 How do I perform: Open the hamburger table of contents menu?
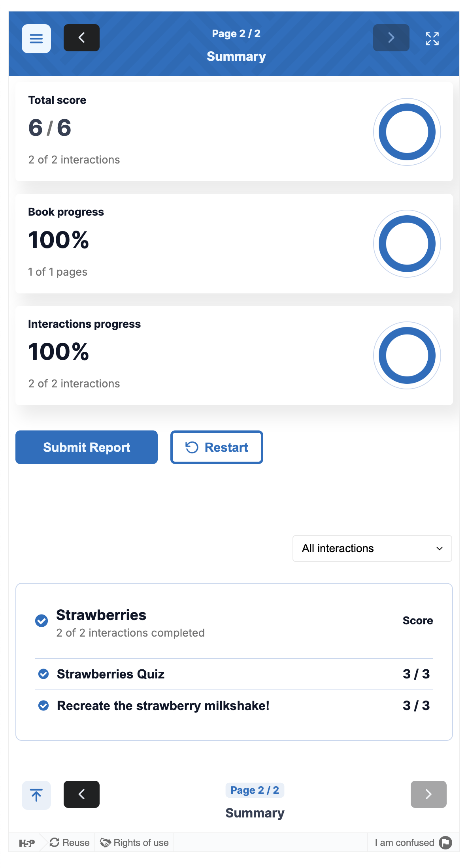[36, 39]
